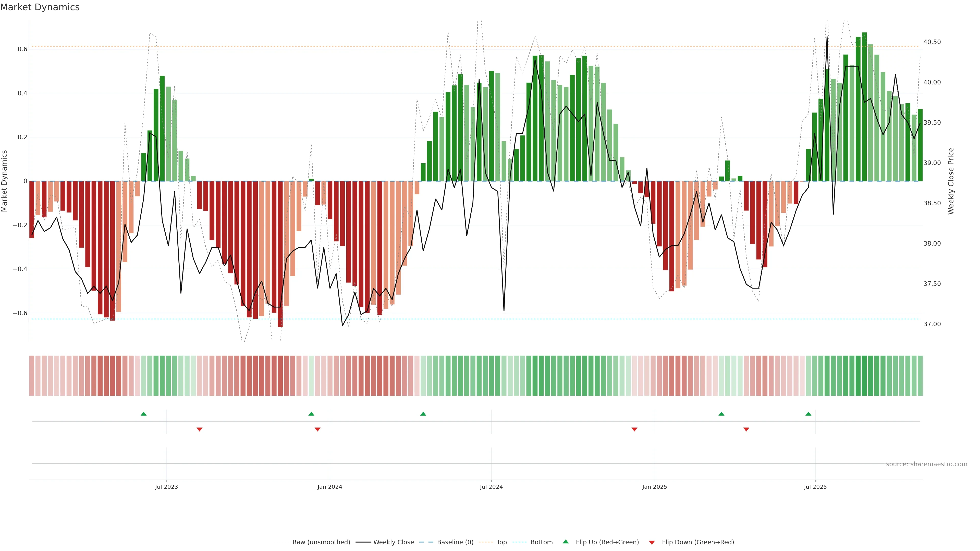The height and width of the screenshot is (551, 980).
Task: Click the last red flip-down marker in 2025
Action: pyautogui.click(x=746, y=429)
